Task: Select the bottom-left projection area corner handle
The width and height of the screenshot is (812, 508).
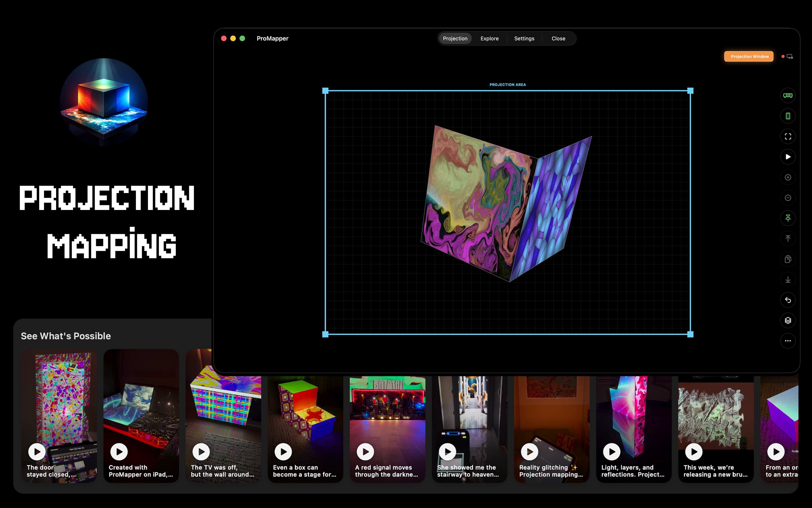Action: [325, 334]
